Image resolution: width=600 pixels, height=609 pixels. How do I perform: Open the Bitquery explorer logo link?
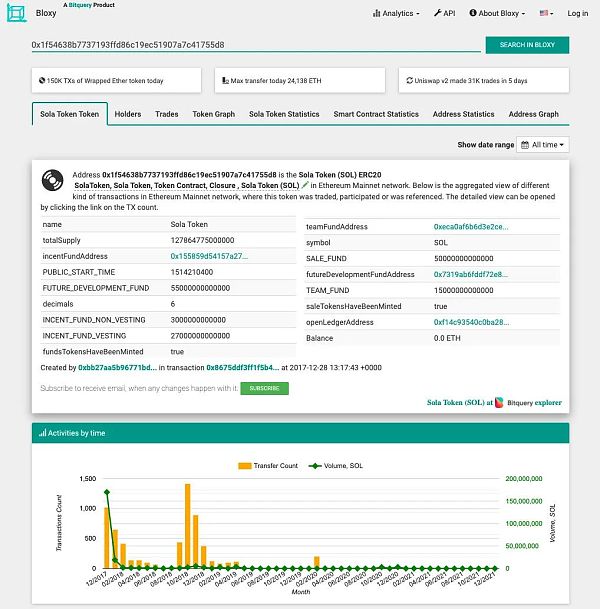click(x=513, y=402)
